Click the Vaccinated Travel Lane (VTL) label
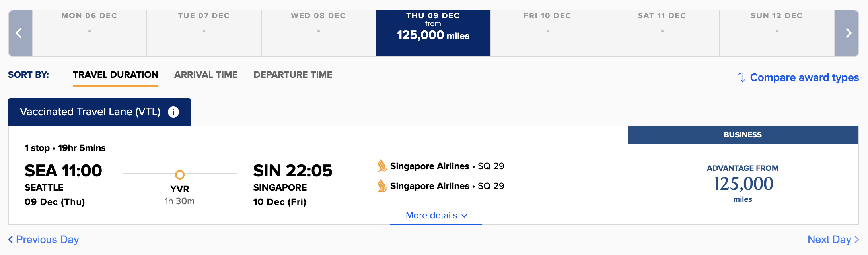 pyautogui.click(x=90, y=112)
